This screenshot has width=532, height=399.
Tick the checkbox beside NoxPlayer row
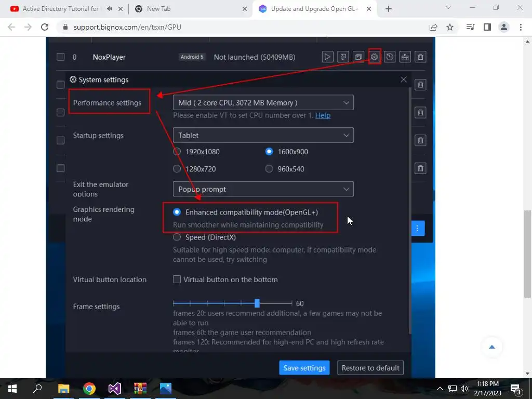[60, 57]
